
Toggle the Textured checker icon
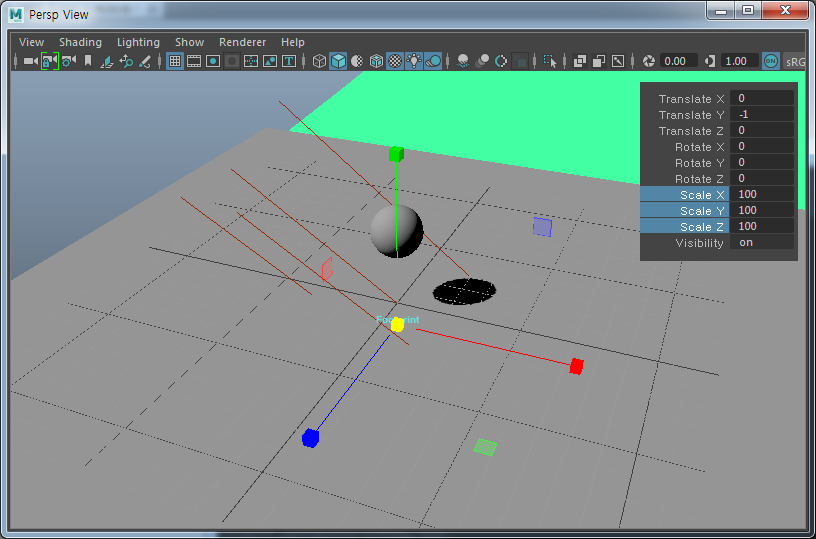[x=396, y=61]
